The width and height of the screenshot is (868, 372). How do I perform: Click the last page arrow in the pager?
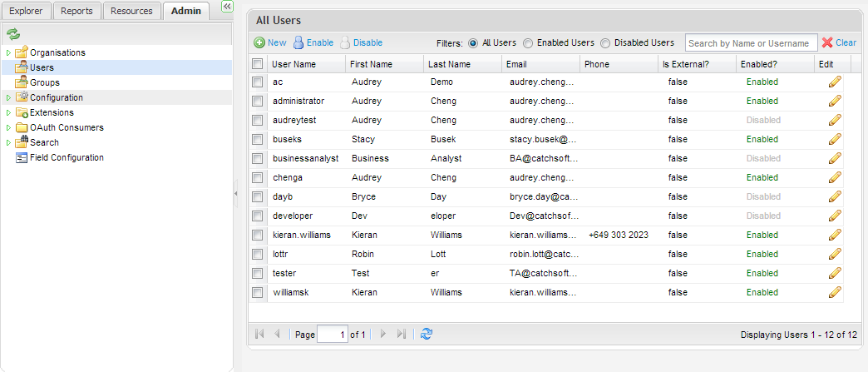[402, 334]
